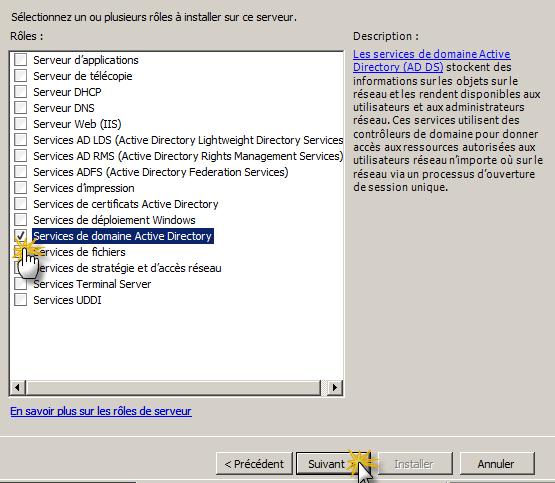The image size is (555, 483).
Task: Uncheck Services de domaine Active Directory
Action: [x=21, y=235]
